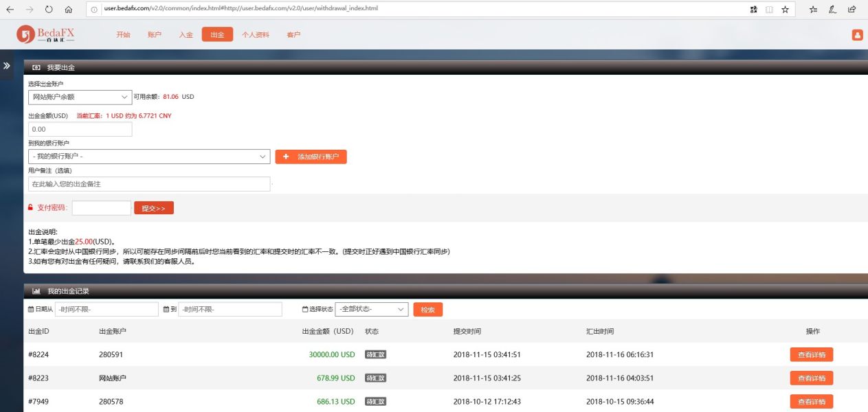The width and height of the screenshot is (868, 412).
Task: Click the 检索 search button
Action: (x=427, y=310)
